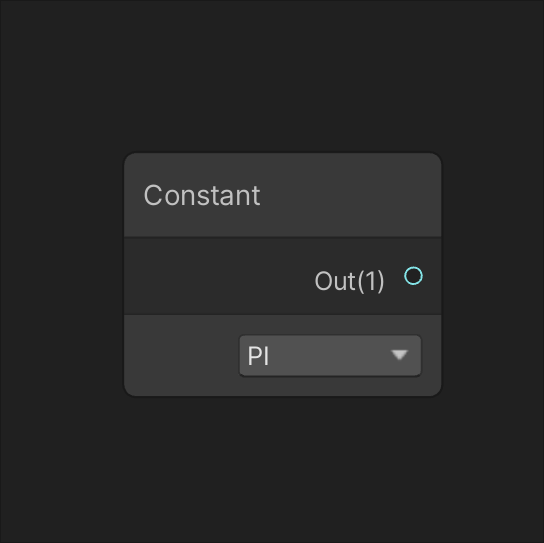Click the blank area left of Out(1) label

click(x=219, y=277)
